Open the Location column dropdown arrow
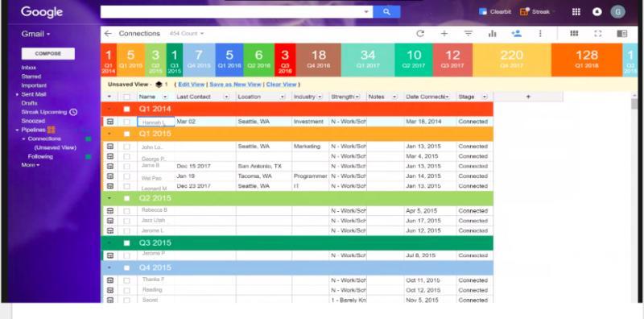Screen dimensions: 644x319 click(x=283, y=97)
